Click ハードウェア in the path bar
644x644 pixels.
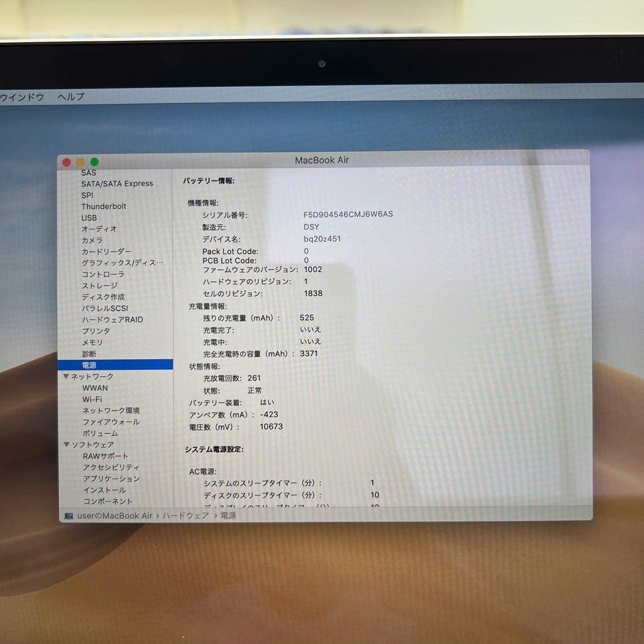[186, 516]
